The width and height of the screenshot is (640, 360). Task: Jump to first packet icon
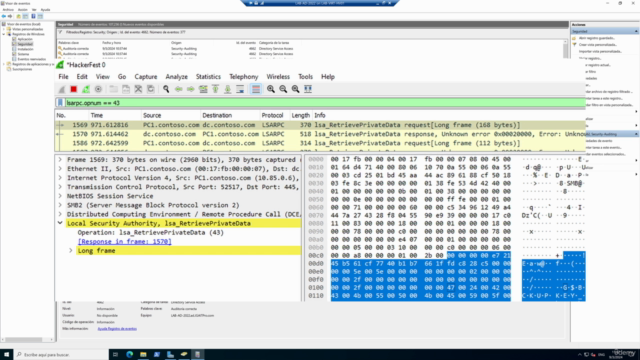point(215,89)
